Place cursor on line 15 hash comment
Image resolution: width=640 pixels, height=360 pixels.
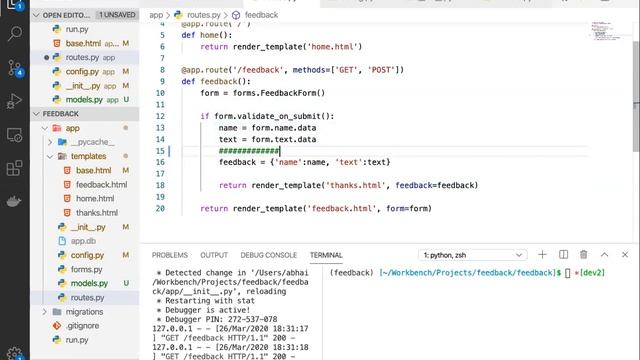(x=249, y=151)
